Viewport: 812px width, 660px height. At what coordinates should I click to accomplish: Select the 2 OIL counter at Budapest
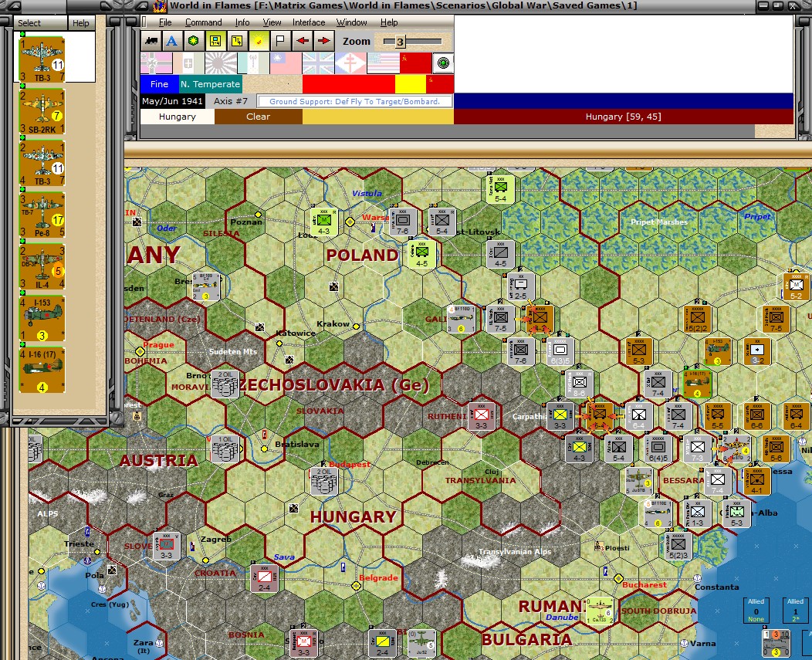323,481
